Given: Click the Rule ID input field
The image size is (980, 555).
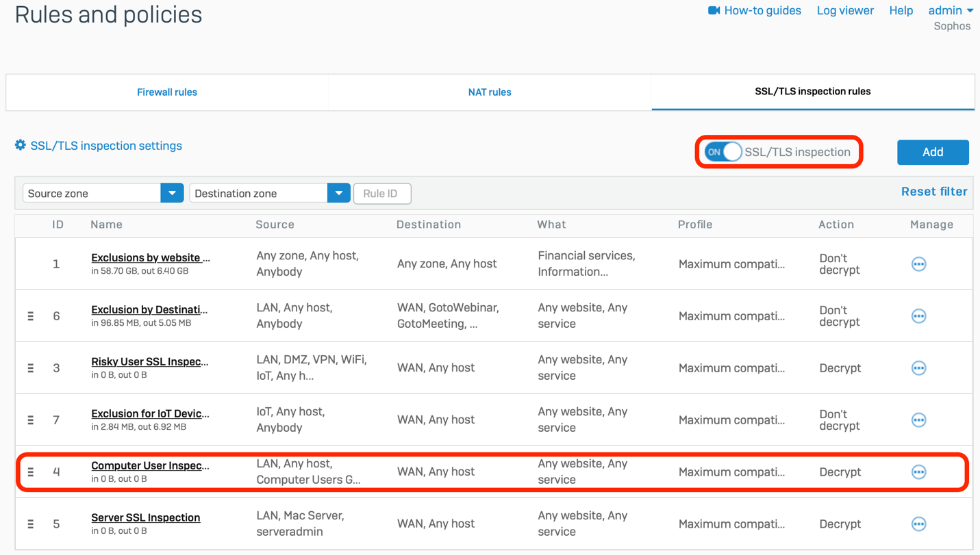Looking at the screenshot, I should coord(382,194).
